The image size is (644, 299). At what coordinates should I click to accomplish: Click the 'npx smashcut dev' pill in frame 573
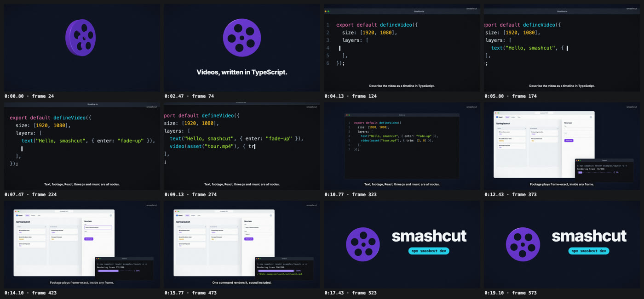589,251
